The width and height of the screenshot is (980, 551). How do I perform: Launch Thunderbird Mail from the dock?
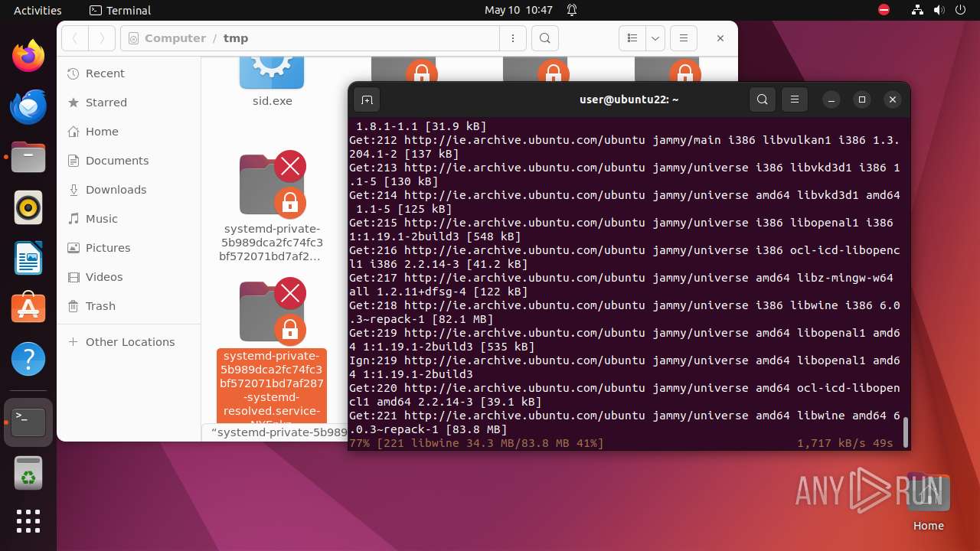tap(28, 106)
